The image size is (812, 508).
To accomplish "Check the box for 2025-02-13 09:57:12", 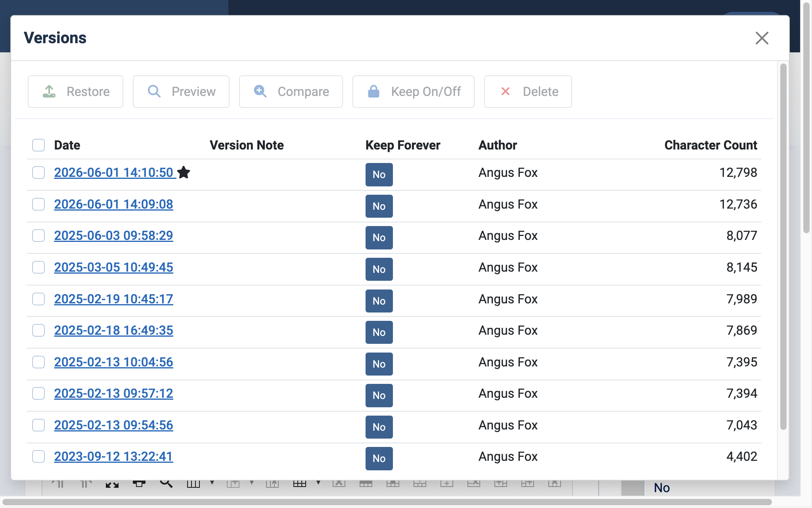I will click(38, 393).
